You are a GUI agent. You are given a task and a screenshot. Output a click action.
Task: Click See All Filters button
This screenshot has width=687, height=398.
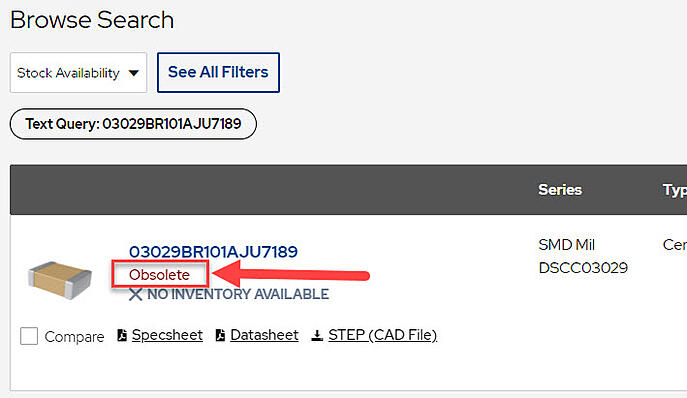point(218,72)
